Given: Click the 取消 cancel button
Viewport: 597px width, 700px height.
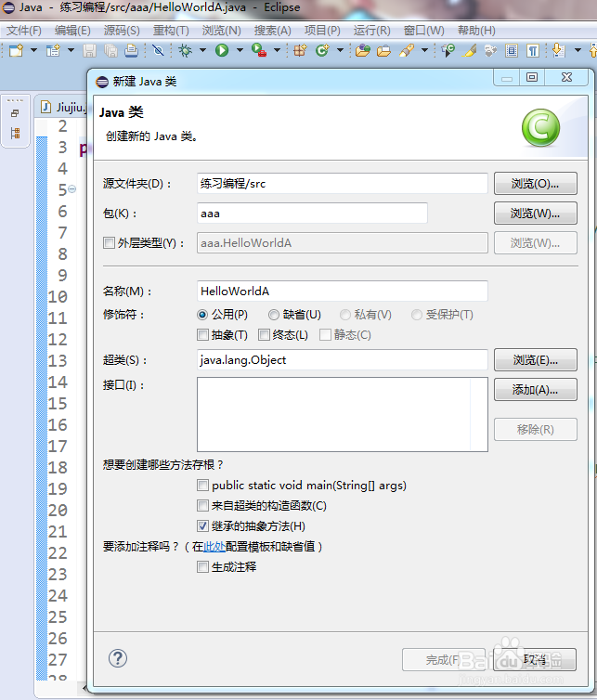Looking at the screenshot, I should click(x=535, y=660).
